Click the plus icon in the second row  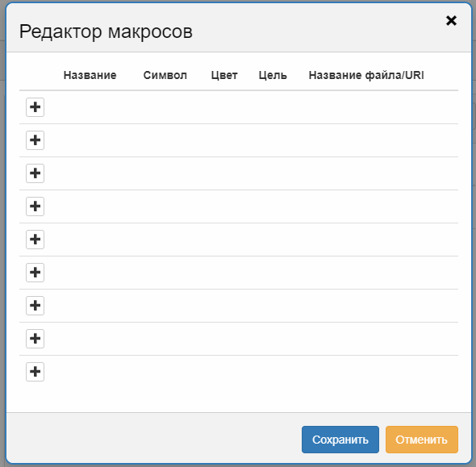35,140
